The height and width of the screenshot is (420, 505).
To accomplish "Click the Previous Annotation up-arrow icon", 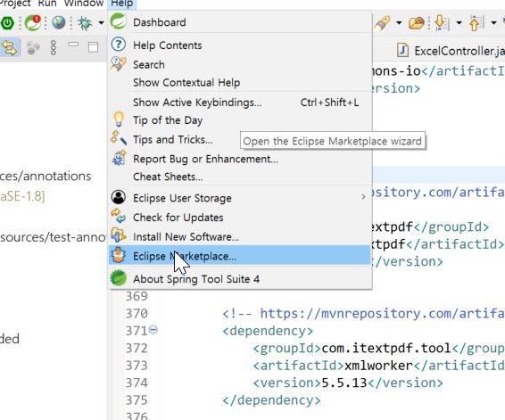I will coord(476,23).
